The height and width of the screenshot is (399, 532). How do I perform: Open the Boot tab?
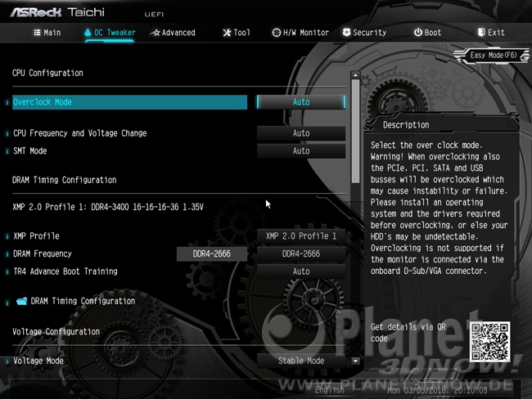pos(427,33)
